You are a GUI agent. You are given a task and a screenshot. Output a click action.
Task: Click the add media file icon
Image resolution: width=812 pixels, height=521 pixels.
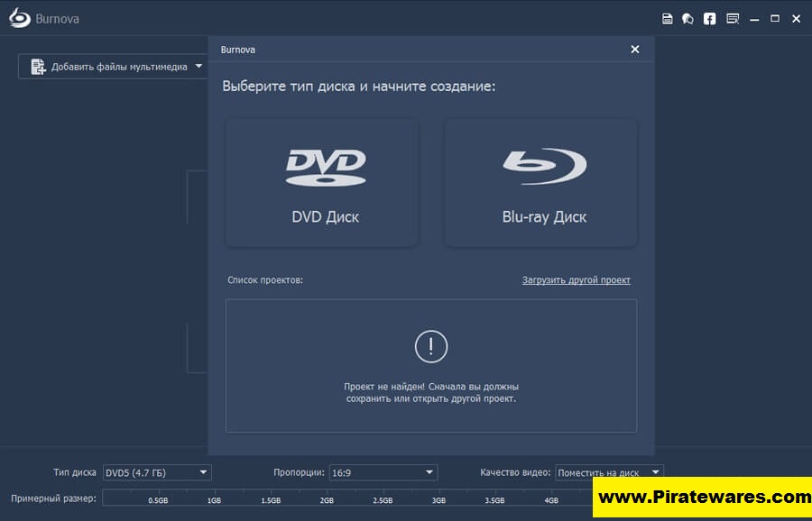tap(38, 67)
